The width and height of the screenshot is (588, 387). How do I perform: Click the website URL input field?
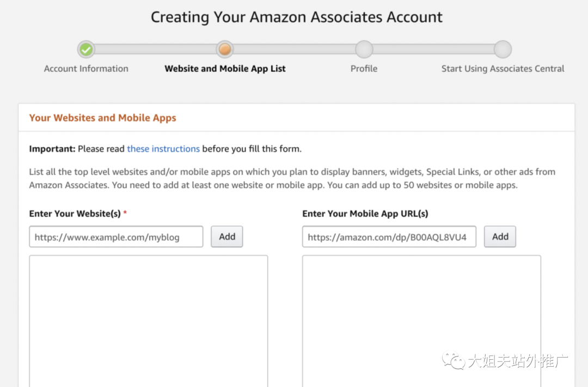(x=116, y=237)
